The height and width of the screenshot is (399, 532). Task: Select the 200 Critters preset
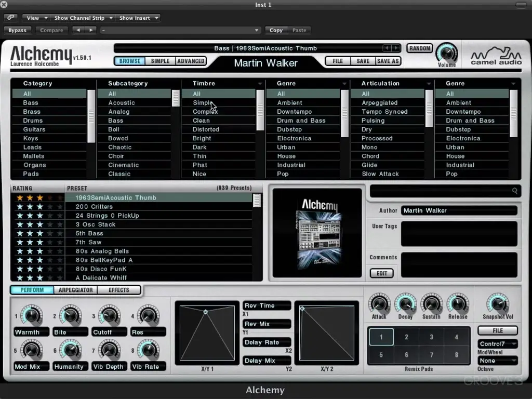point(158,207)
